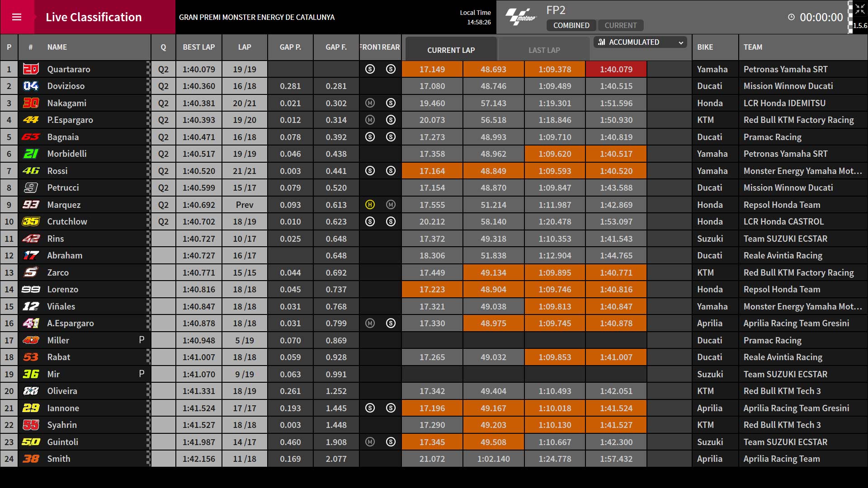Click Marquez's Prev lap cell
This screenshot has height=488, width=868.
click(x=245, y=205)
